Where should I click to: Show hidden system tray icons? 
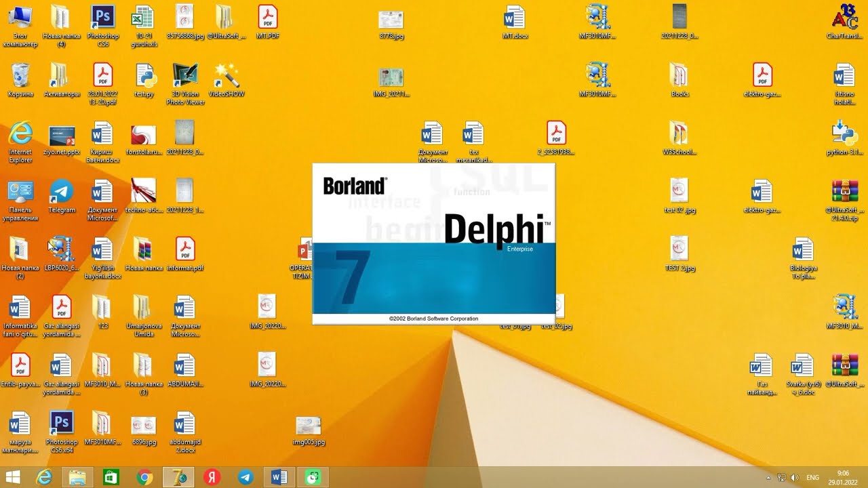(x=768, y=478)
